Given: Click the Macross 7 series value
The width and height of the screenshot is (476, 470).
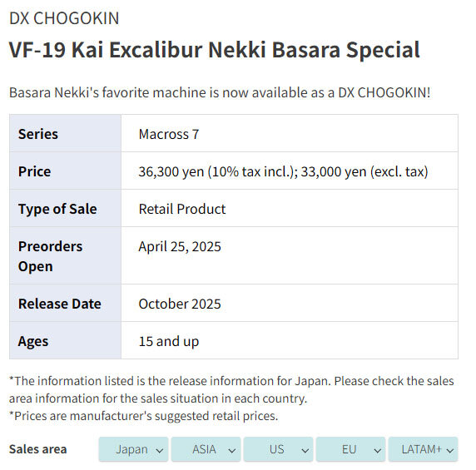Looking at the screenshot, I should [x=169, y=134].
